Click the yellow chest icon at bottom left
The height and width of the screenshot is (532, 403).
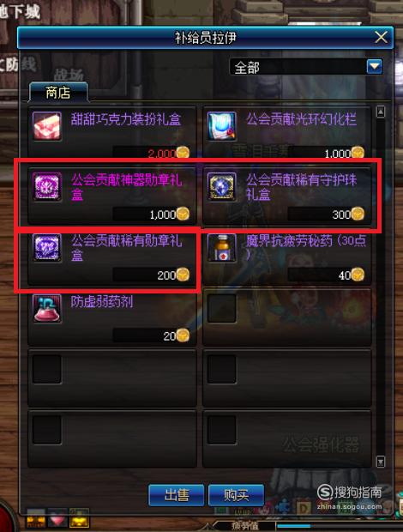click(x=79, y=518)
